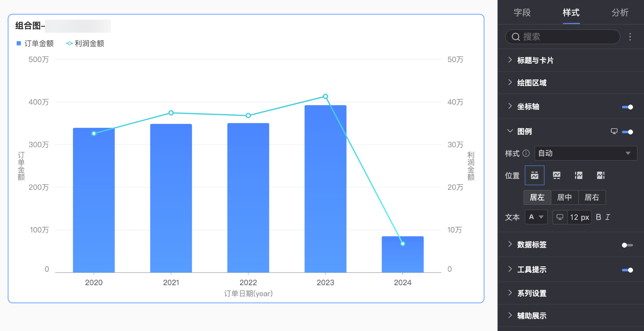
Task: Click the 订单金额 legend marker
Action: pos(18,43)
